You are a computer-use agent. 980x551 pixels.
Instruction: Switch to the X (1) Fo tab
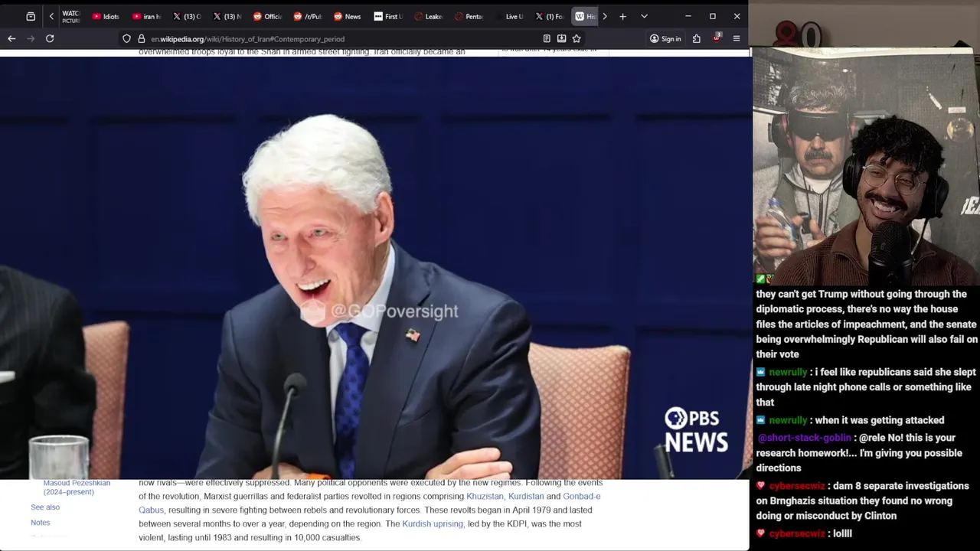[550, 16]
